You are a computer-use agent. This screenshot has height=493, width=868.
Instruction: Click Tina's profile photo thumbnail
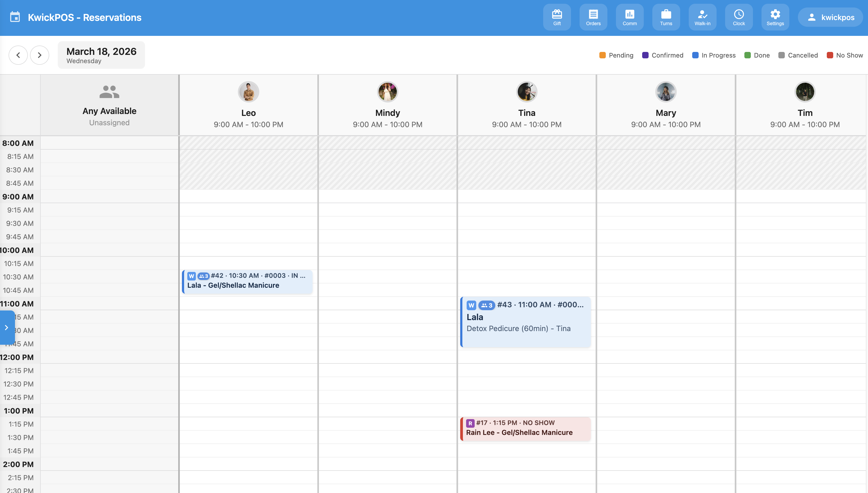click(x=527, y=92)
